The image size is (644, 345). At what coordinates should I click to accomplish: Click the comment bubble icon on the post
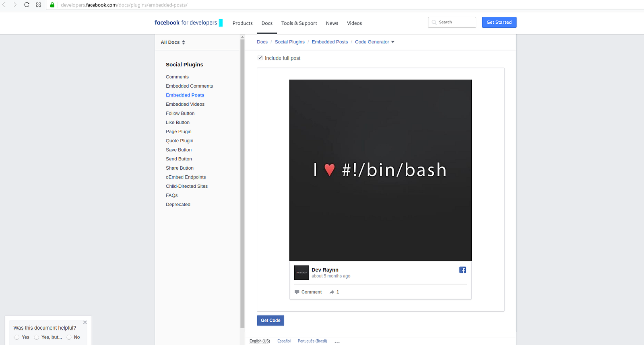coord(297,292)
